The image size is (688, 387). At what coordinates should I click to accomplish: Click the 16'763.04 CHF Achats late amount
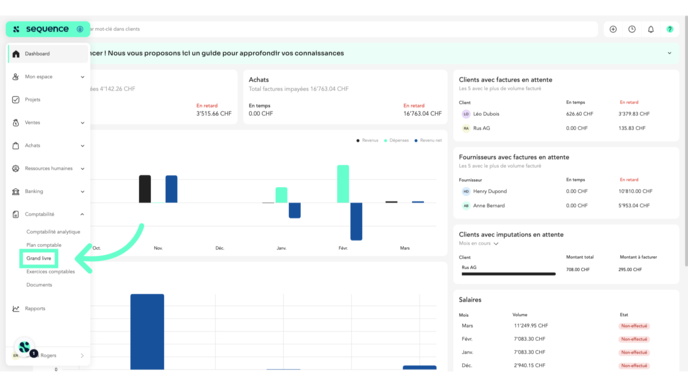point(423,114)
